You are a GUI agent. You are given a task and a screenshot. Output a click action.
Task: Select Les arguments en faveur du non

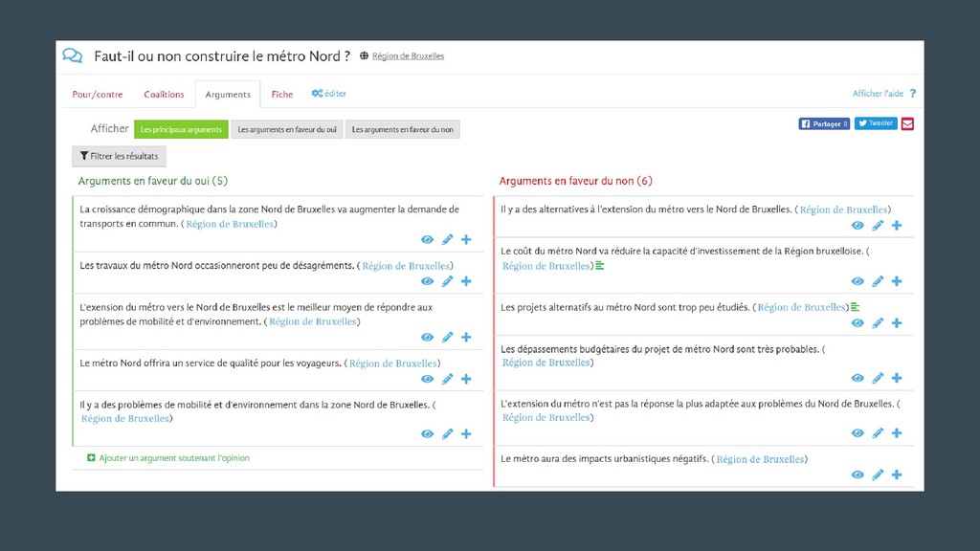(x=403, y=129)
